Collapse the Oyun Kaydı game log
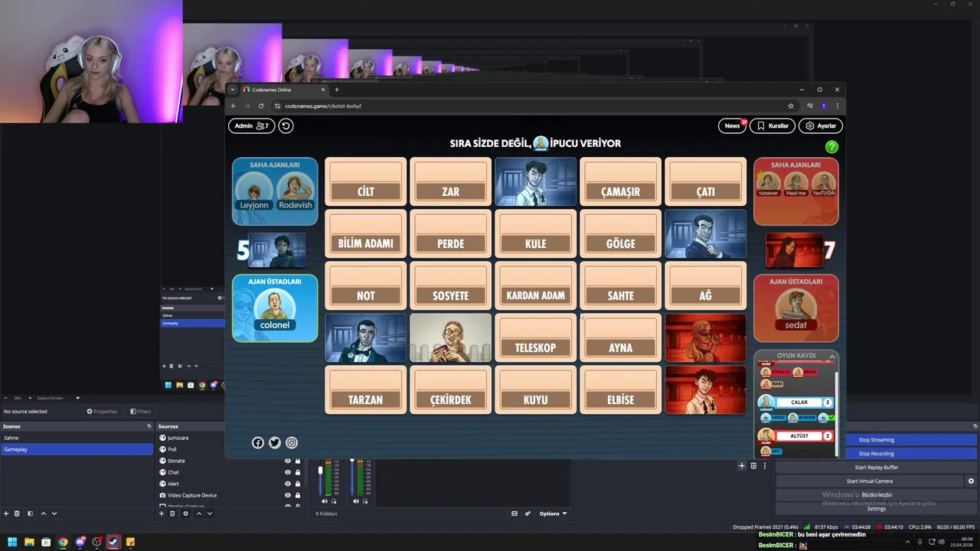Image resolution: width=980 pixels, height=551 pixels. click(832, 356)
